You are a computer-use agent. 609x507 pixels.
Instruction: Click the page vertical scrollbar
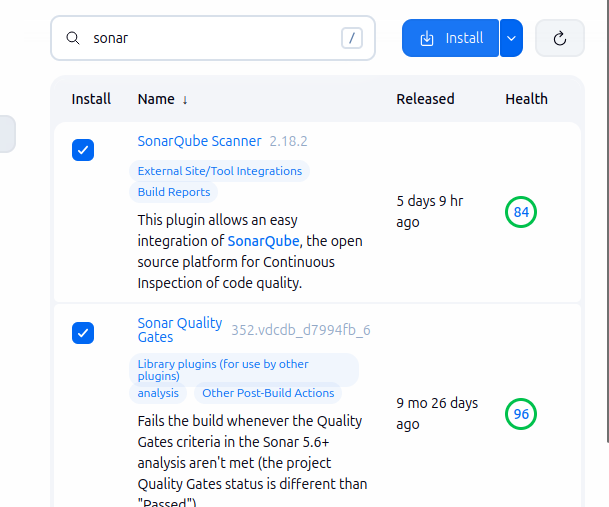607,221
